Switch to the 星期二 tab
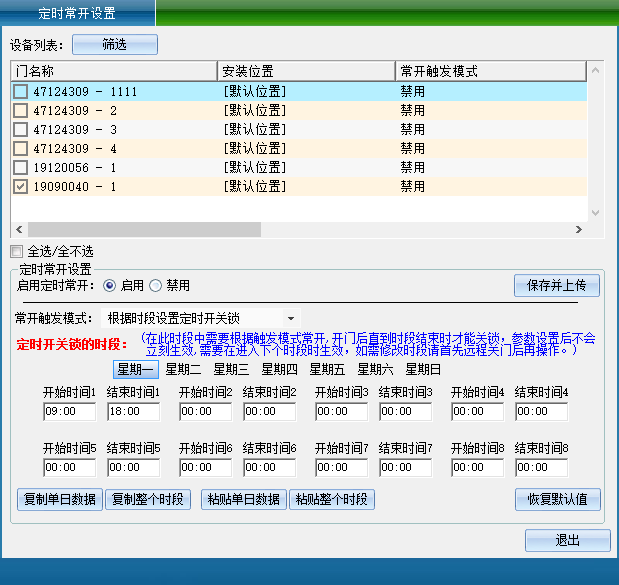Screen dimensions: 619x585 pyautogui.click(x=183, y=369)
